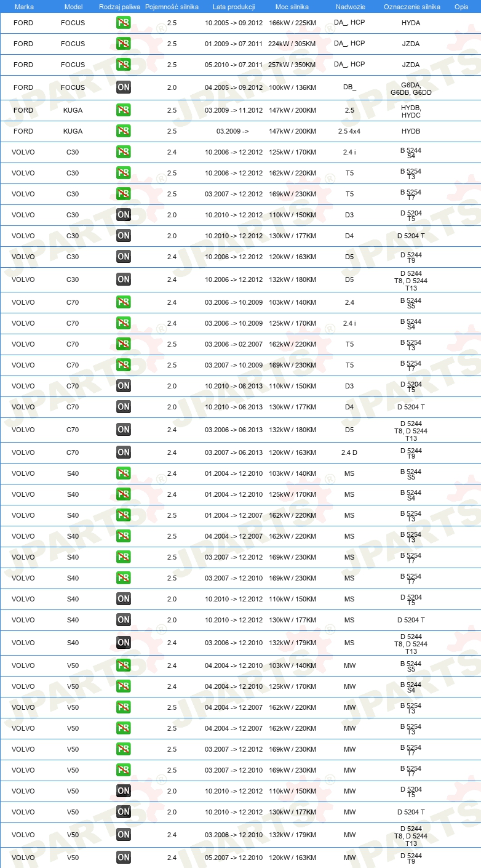481x868 pixels.
Task: Select the 03.2007 -> 06.2013 production years cell
Action: [234, 452]
